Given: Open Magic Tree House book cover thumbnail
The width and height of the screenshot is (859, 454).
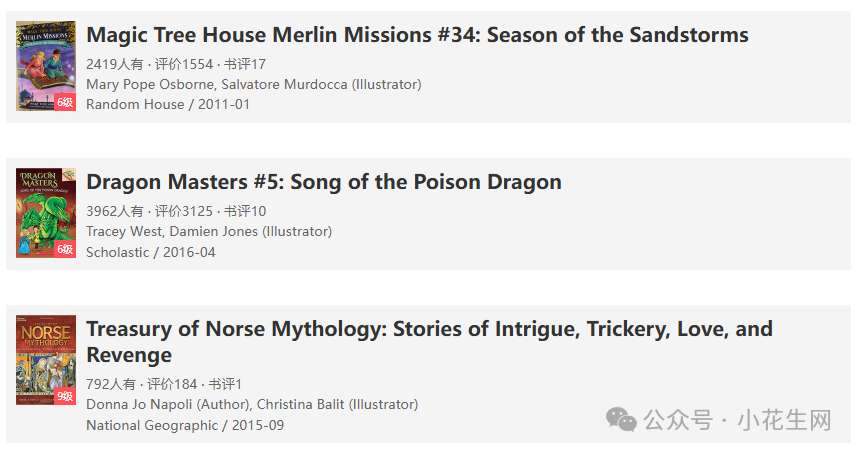Looking at the screenshot, I should coord(46,66).
